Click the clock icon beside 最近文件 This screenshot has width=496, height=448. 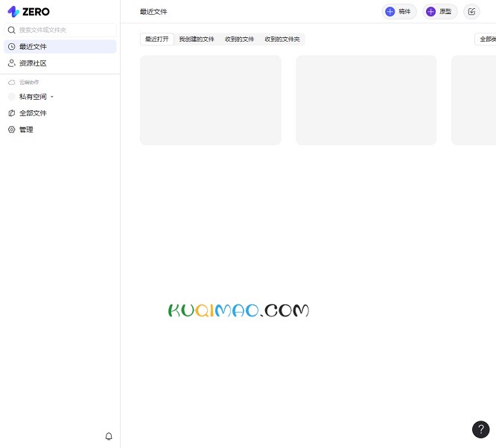12,47
